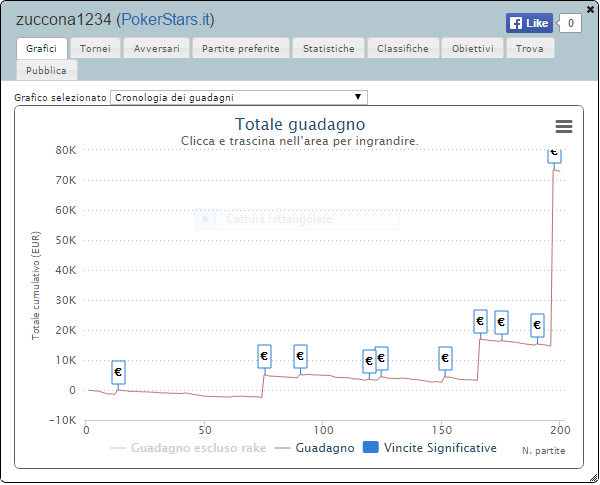This screenshot has height=485, width=600.
Task: Click the 100 x-axis label
Action: [323, 430]
